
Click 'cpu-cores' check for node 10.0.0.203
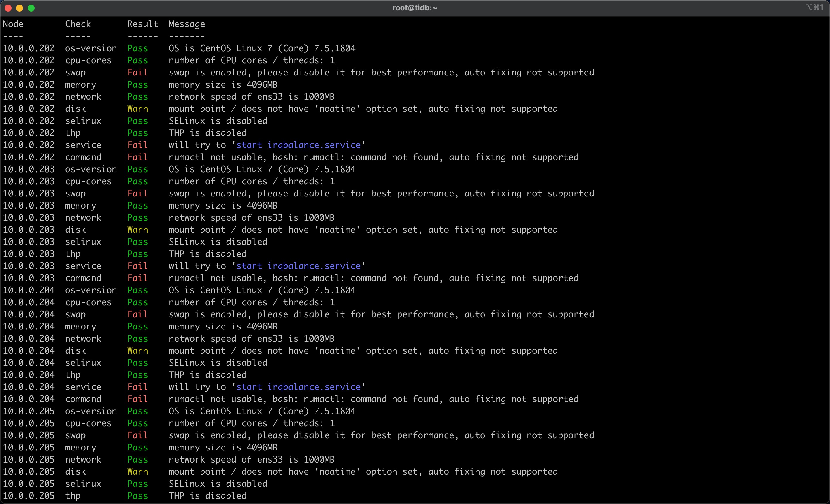(x=88, y=181)
